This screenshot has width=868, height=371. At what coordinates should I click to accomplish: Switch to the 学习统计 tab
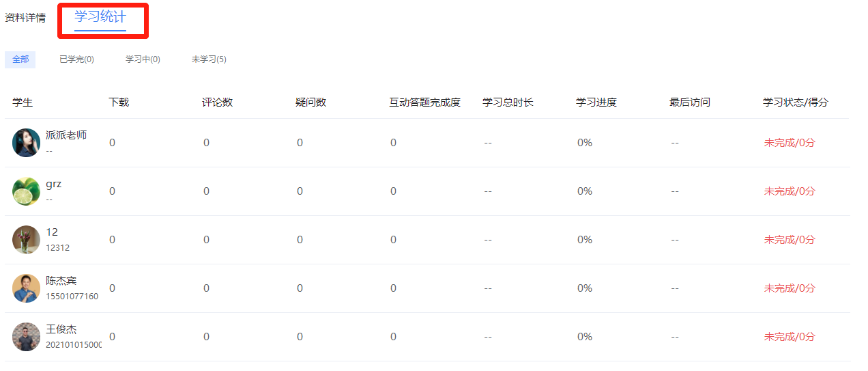tap(100, 17)
